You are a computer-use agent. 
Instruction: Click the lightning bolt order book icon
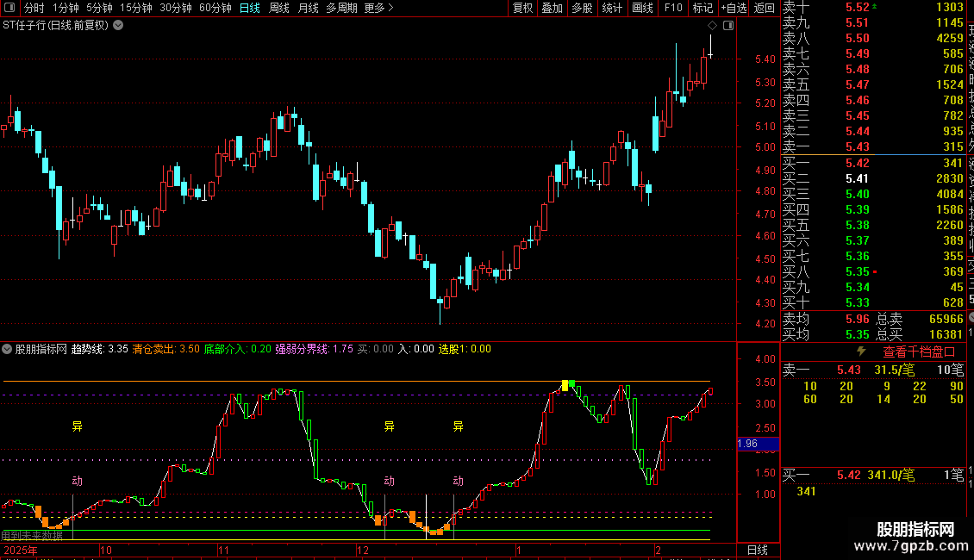[861, 352]
